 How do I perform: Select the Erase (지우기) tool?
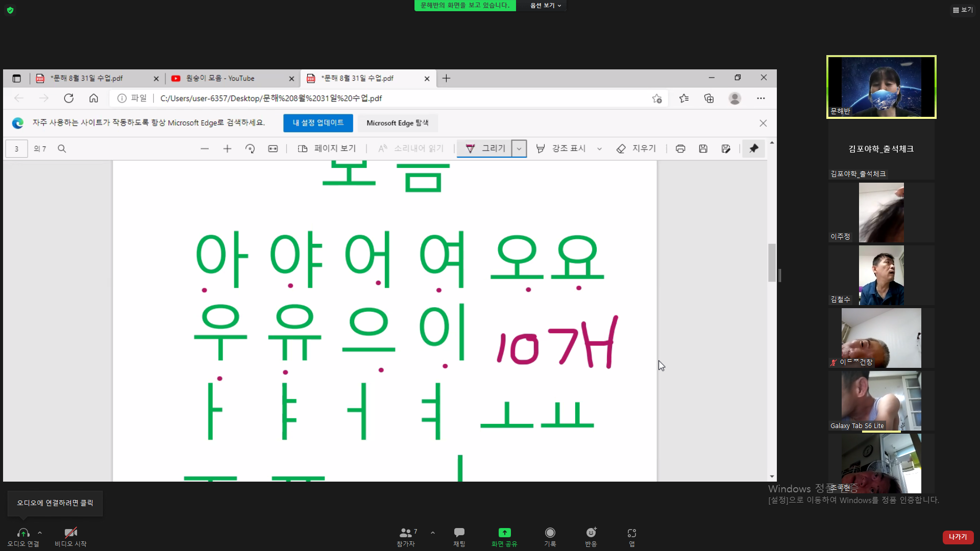coord(636,148)
